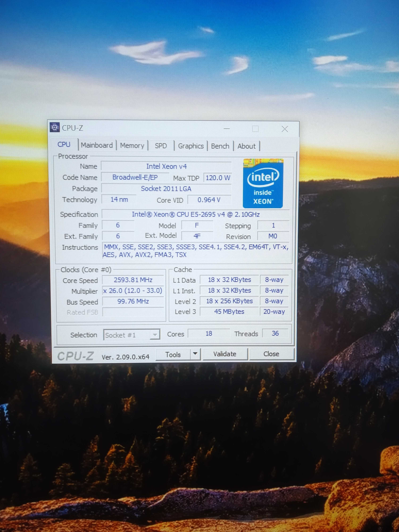Click the code name Broadwell-E/EP value

[x=135, y=177]
